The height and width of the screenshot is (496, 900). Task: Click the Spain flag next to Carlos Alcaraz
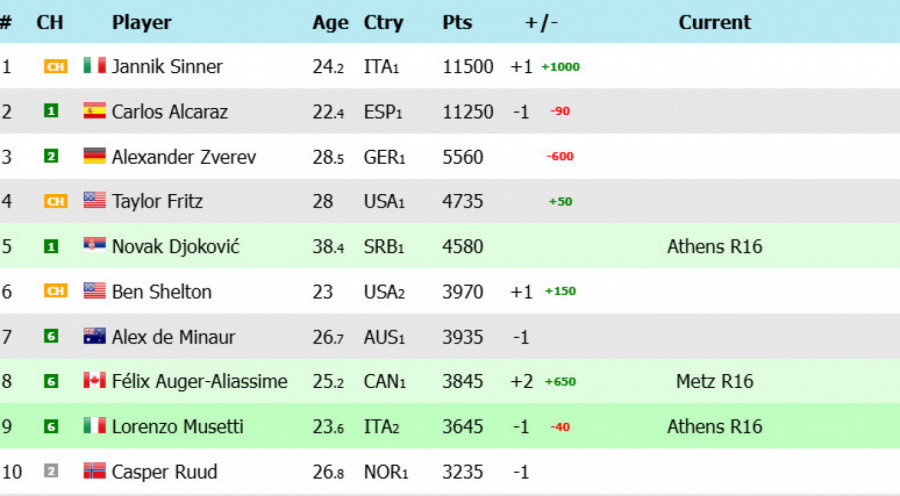point(94,111)
